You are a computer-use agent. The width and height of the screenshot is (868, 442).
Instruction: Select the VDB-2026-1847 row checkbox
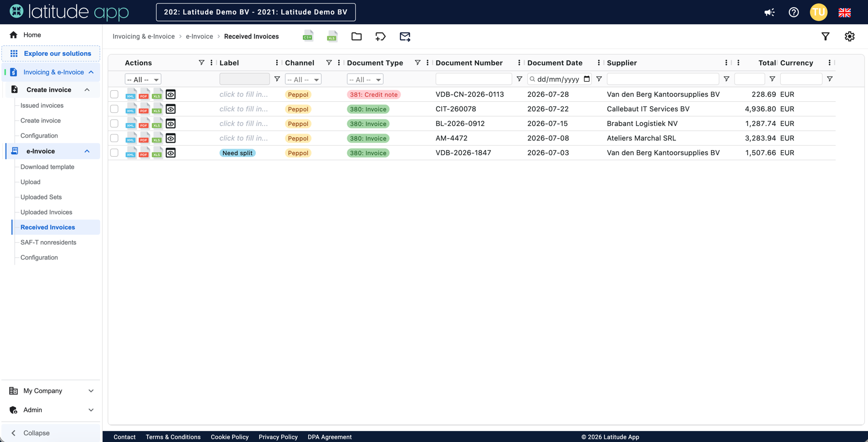click(x=114, y=153)
